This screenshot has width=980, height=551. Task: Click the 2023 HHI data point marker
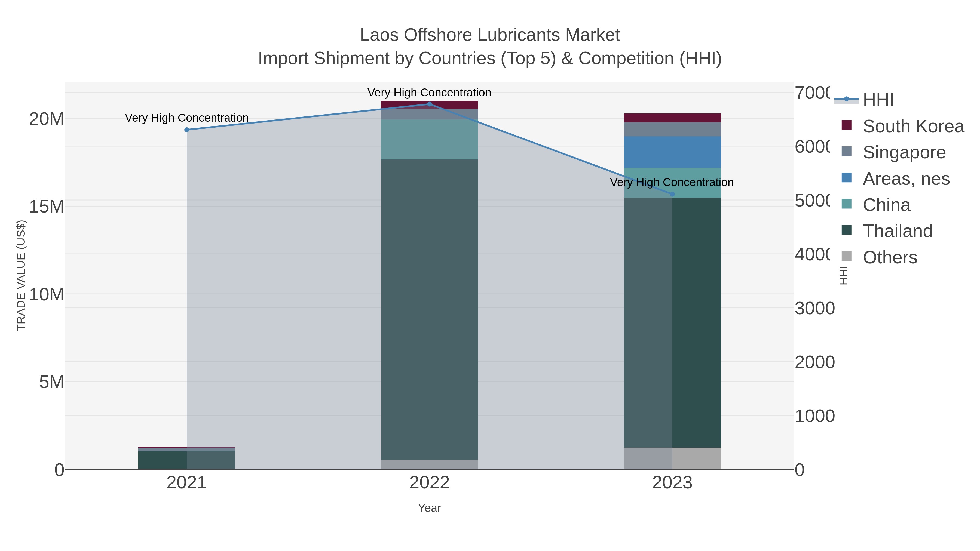click(x=672, y=194)
